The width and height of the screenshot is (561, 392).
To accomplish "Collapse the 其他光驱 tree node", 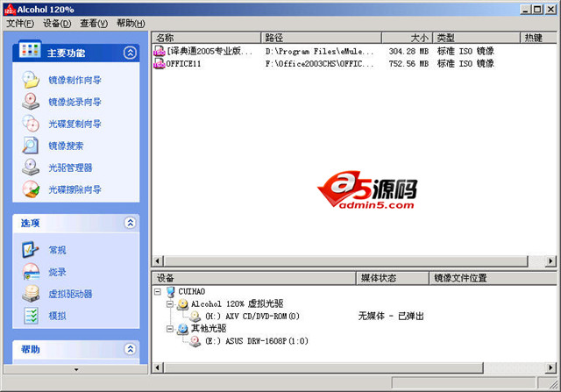I will click(170, 329).
